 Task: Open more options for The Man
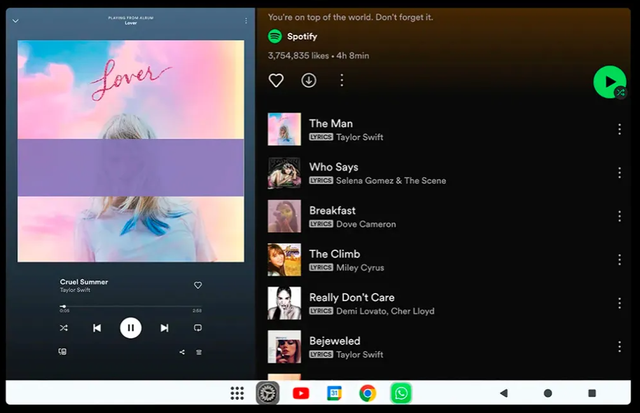(619, 129)
